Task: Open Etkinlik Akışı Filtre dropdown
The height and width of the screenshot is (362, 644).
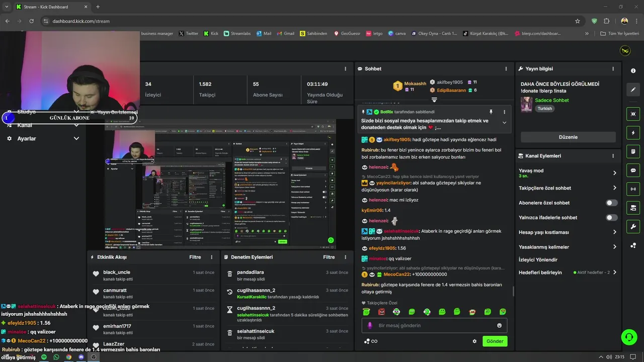Action: pyautogui.click(x=195, y=257)
